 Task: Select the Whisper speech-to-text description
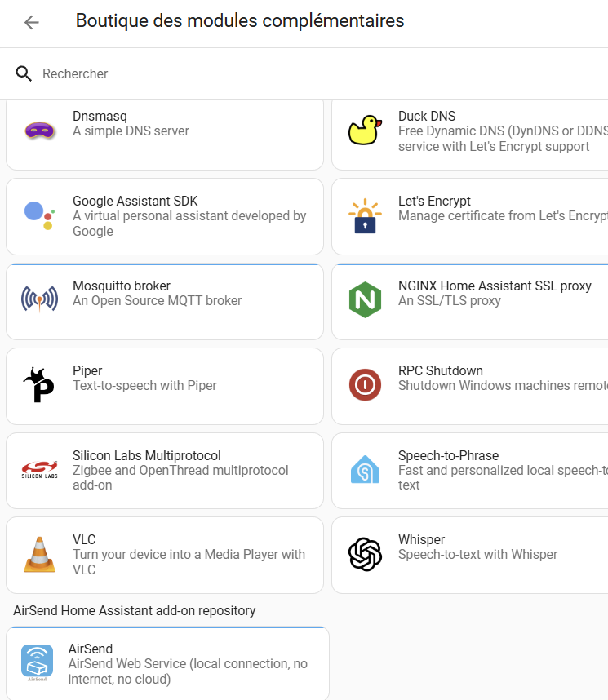(x=477, y=555)
